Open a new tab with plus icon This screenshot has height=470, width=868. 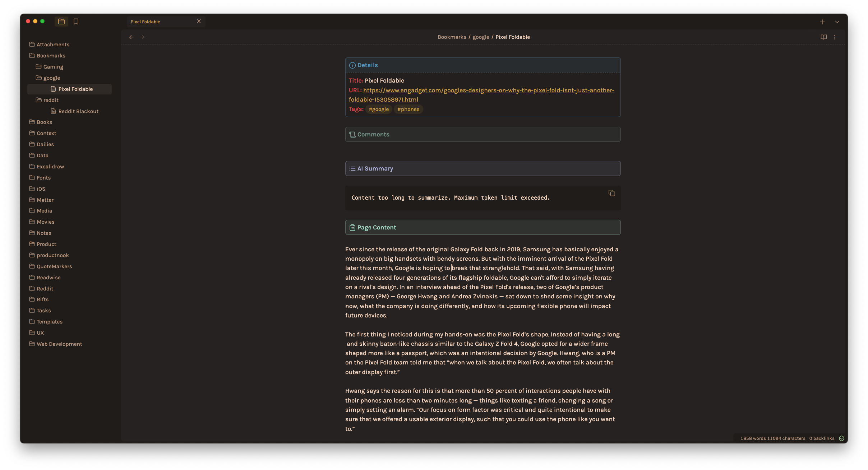(x=822, y=22)
